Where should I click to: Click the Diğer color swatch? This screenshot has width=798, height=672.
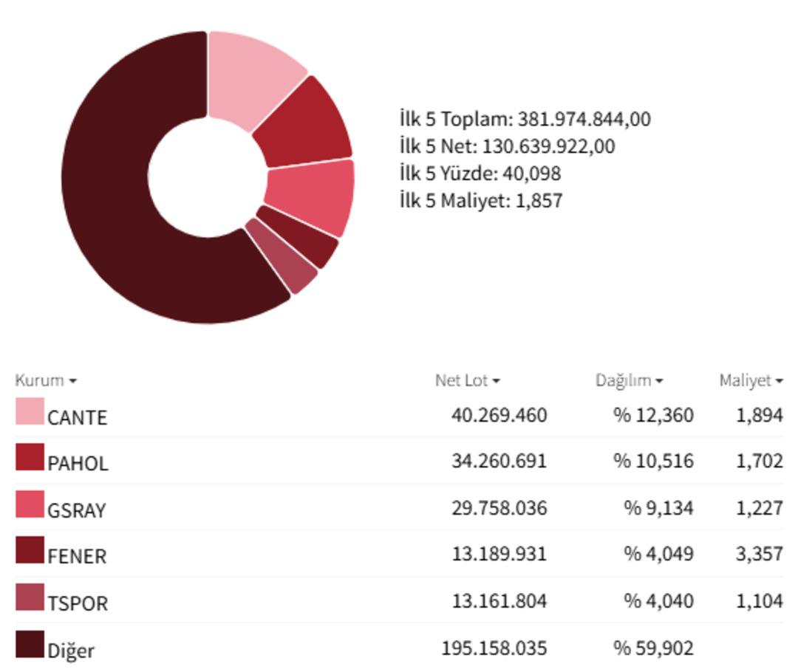(30, 644)
